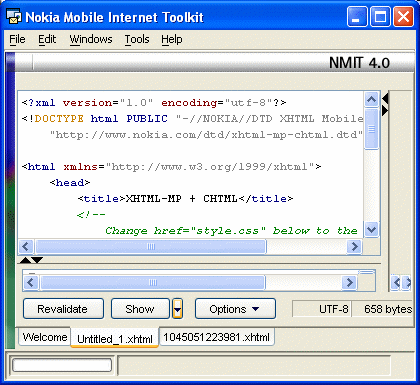Open the Windows menu

pos(91,39)
